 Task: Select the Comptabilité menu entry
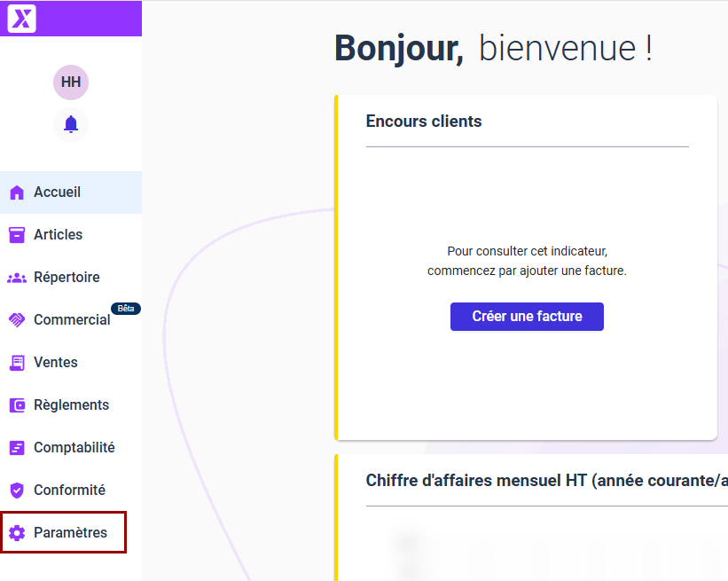[x=74, y=448]
